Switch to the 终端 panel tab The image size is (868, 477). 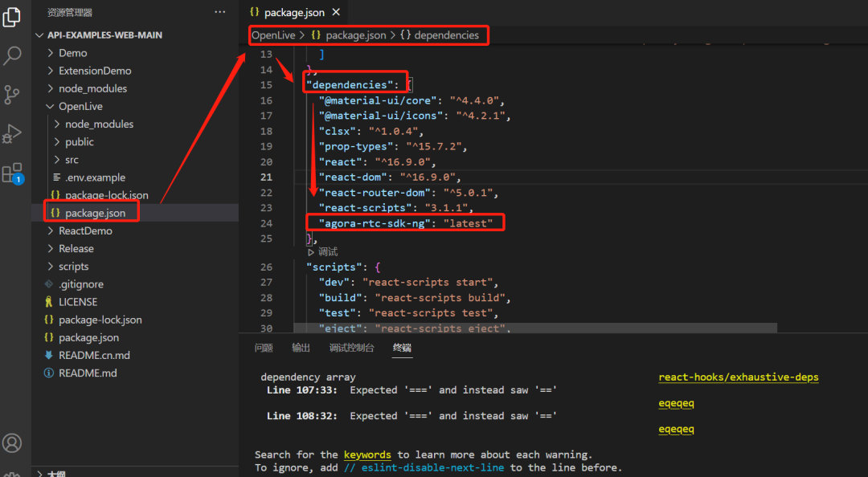click(402, 348)
